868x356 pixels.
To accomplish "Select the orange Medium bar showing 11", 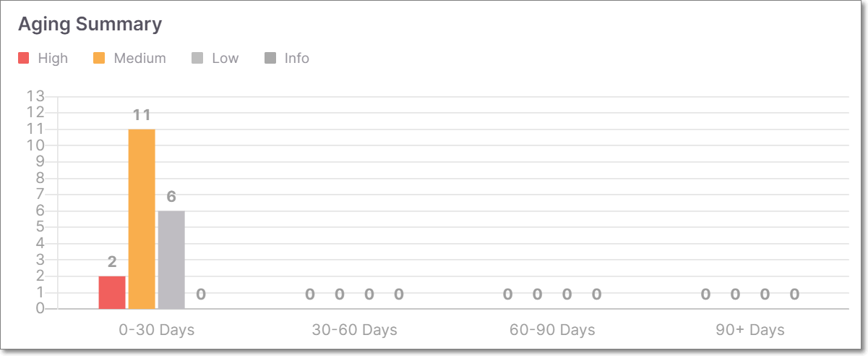I will point(142,219).
